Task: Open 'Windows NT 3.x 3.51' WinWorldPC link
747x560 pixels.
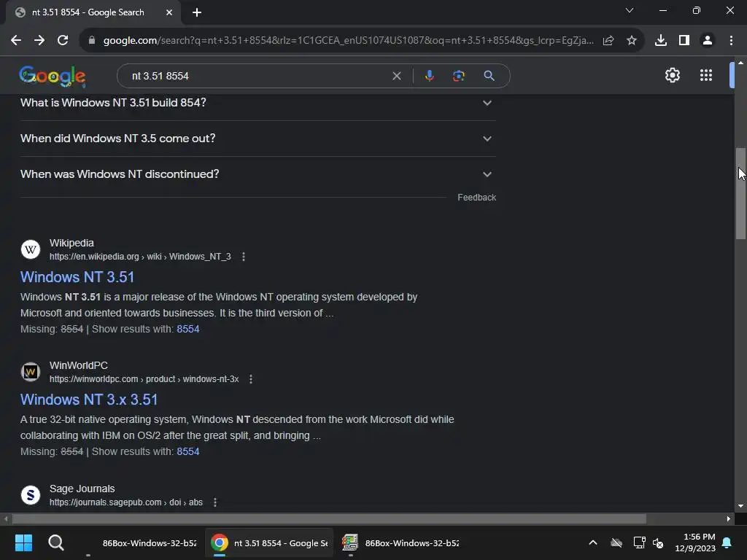Action: (89, 400)
